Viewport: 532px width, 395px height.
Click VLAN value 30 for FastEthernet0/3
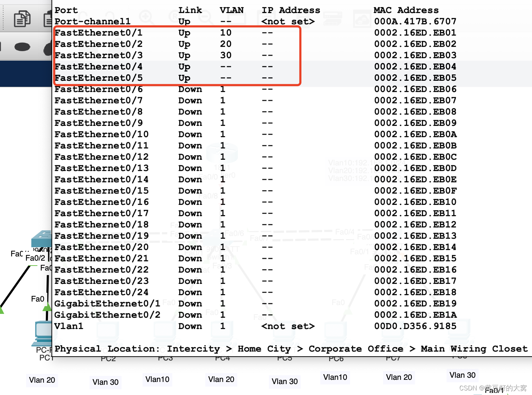pos(226,55)
